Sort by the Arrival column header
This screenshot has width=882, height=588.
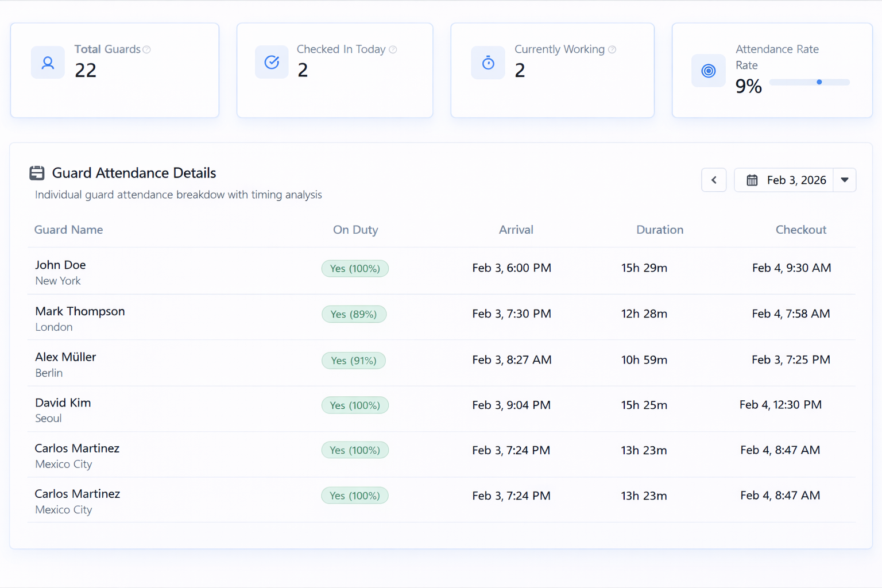coord(516,230)
